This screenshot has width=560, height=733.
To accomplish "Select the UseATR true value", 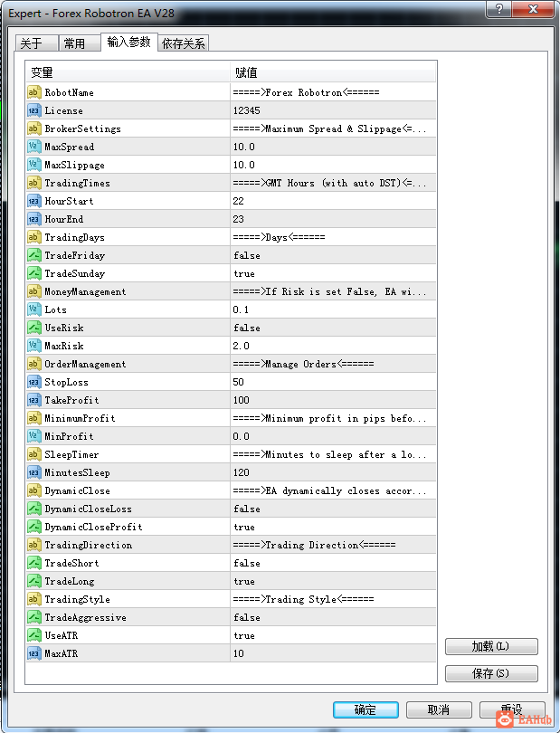I will coord(244,636).
